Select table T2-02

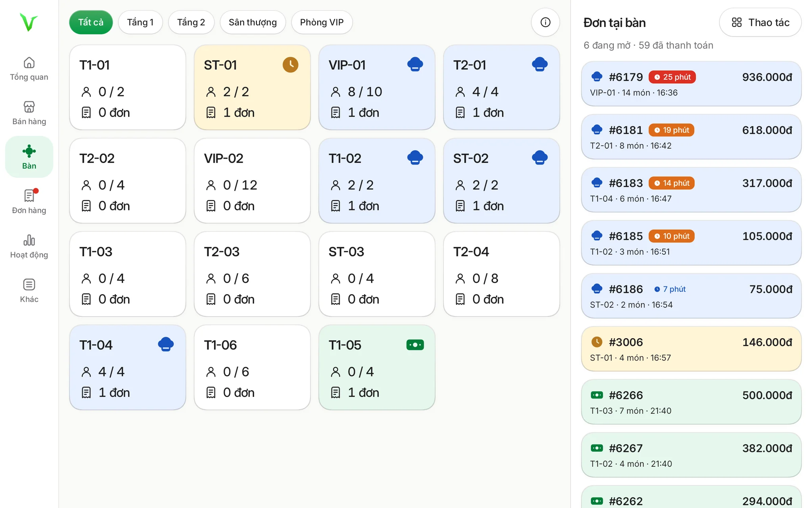128,181
